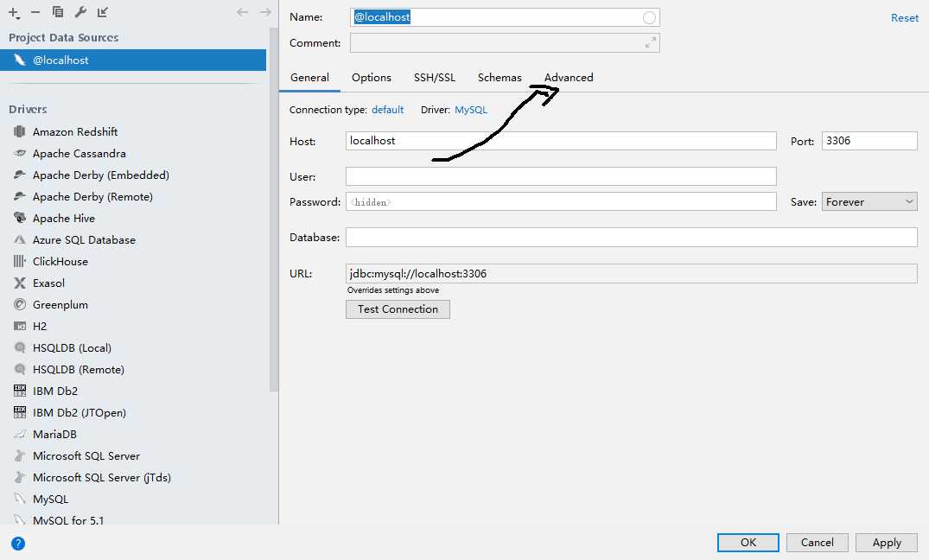Focus the User input field
This screenshot has width=929, height=560.
[x=561, y=176]
